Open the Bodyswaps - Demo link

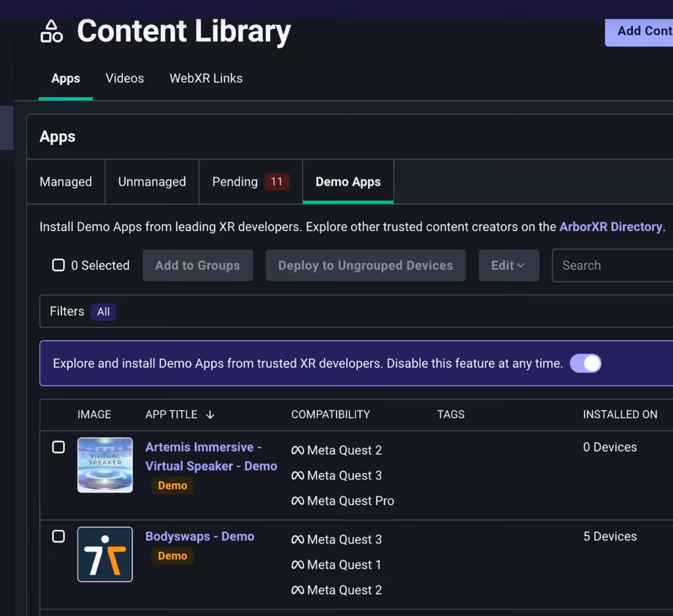click(x=200, y=537)
